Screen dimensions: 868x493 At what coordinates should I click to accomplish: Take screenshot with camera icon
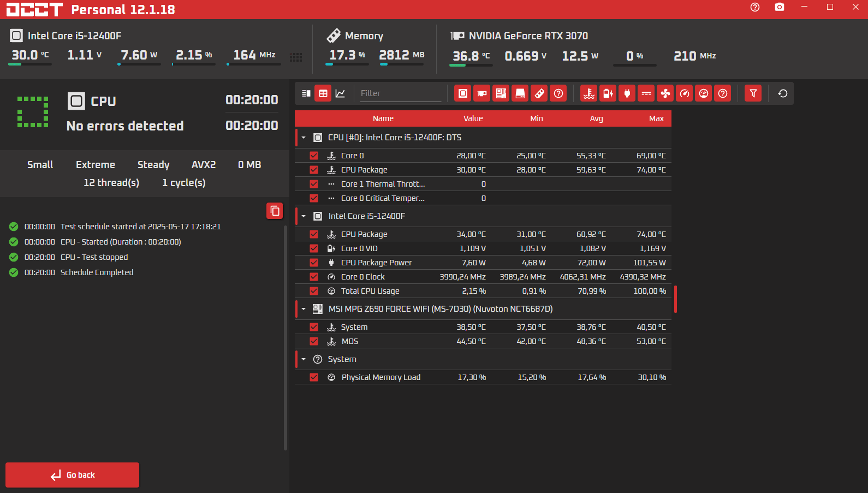pos(780,7)
